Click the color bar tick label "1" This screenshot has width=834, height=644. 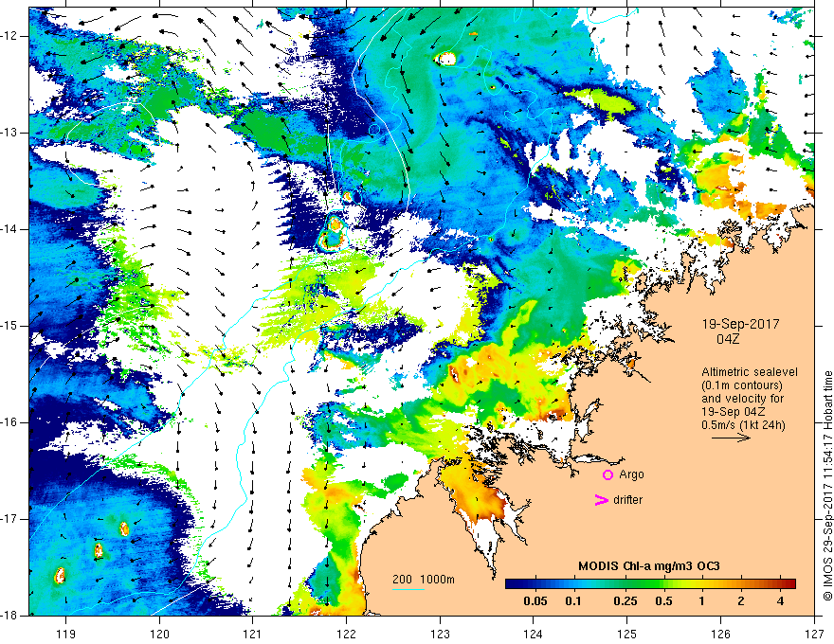[x=702, y=601]
